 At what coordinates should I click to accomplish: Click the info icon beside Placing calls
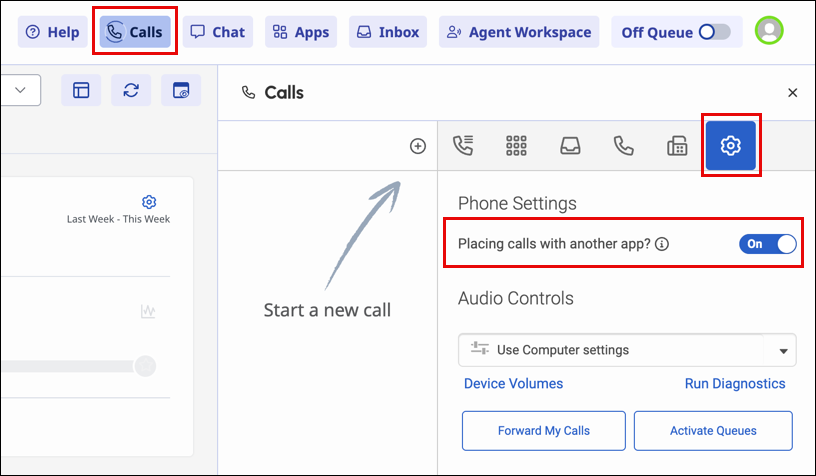[662, 244]
